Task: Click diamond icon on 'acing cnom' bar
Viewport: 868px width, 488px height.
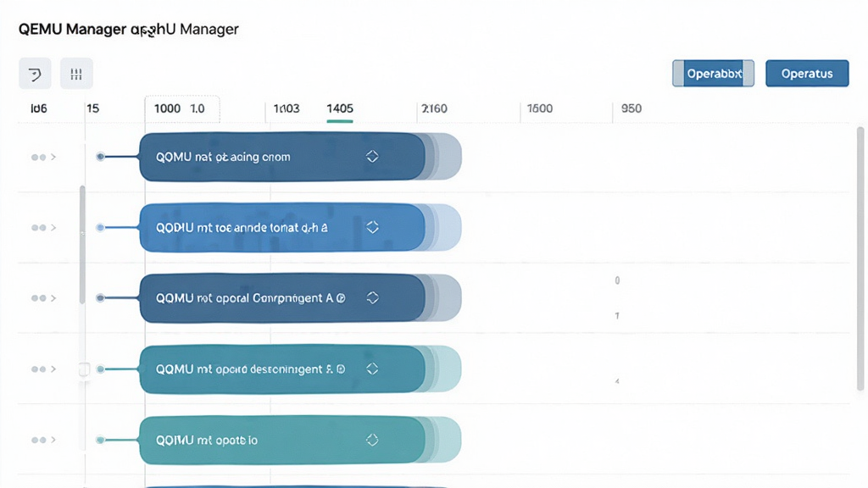Action: [372, 157]
